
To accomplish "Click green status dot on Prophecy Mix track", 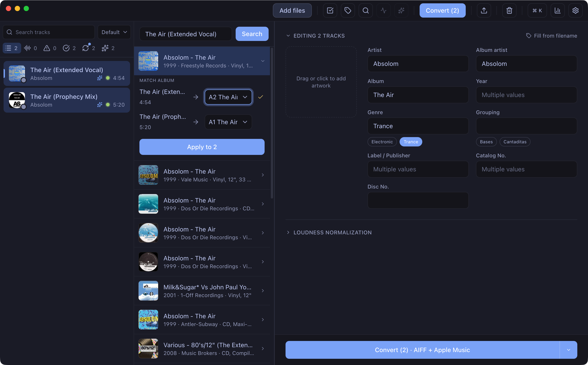I will 108,105.
